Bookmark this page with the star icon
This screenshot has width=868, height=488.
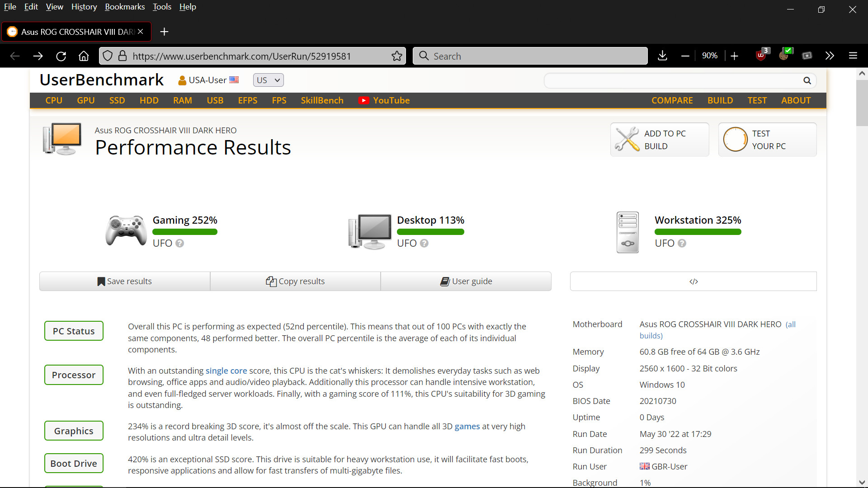point(396,56)
